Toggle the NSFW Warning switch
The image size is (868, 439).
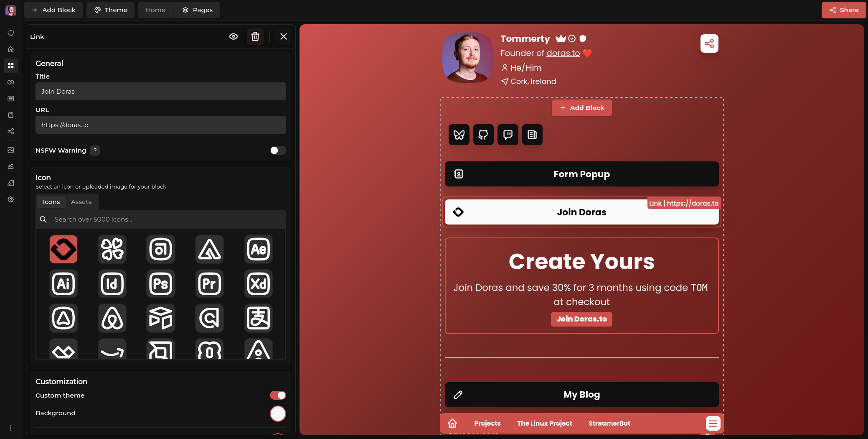click(277, 151)
